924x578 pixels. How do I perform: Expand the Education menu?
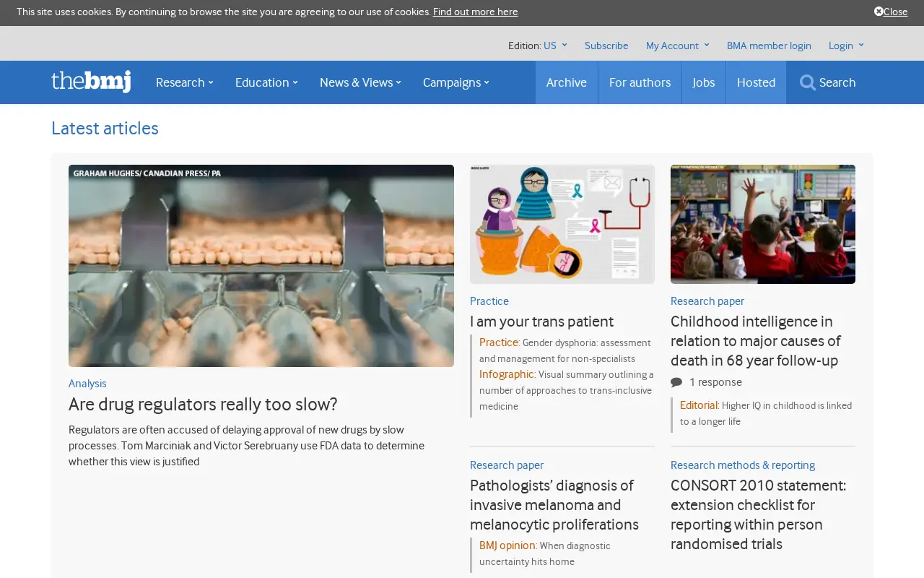266,82
